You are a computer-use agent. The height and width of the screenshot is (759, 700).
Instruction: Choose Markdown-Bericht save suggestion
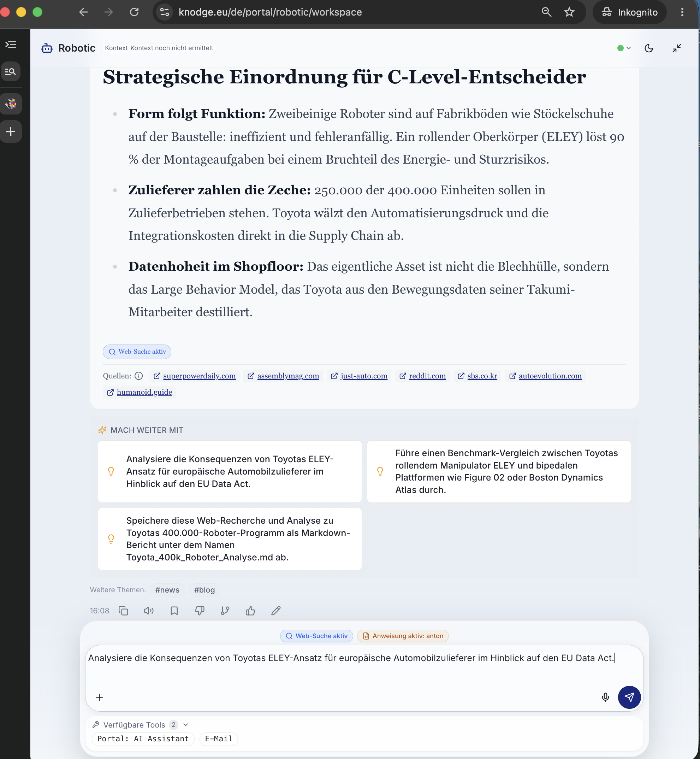[x=230, y=539]
